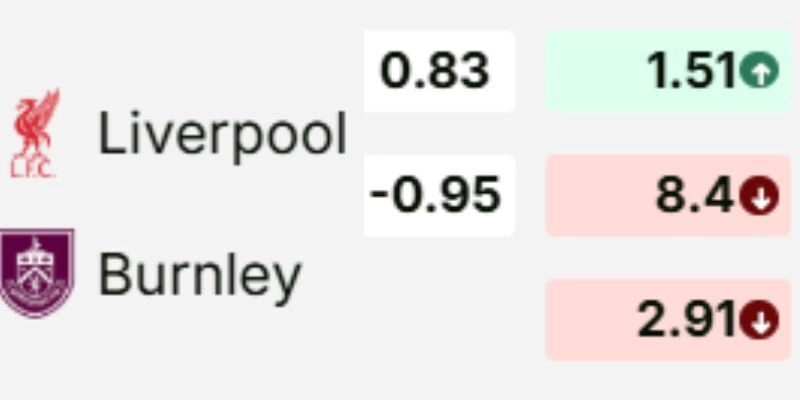The height and width of the screenshot is (400, 800).
Task: Click the green up-arrow beside 1.51
Action: 759,72
